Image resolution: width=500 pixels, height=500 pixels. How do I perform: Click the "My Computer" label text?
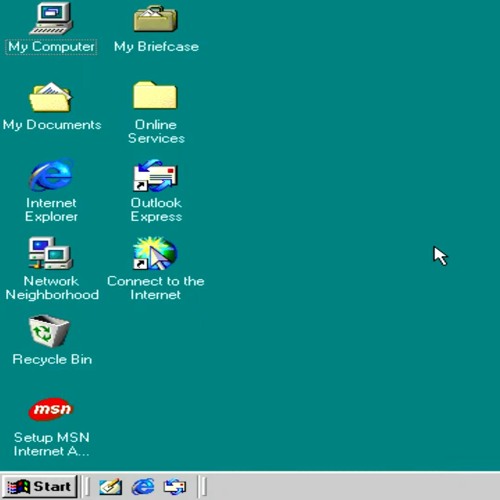(51, 47)
